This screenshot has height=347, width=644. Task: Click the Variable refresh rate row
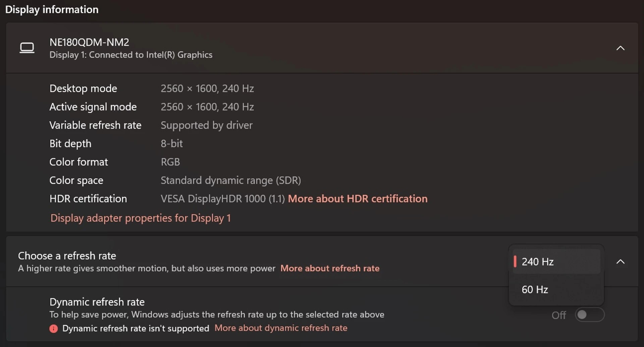(x=95, y=125)
